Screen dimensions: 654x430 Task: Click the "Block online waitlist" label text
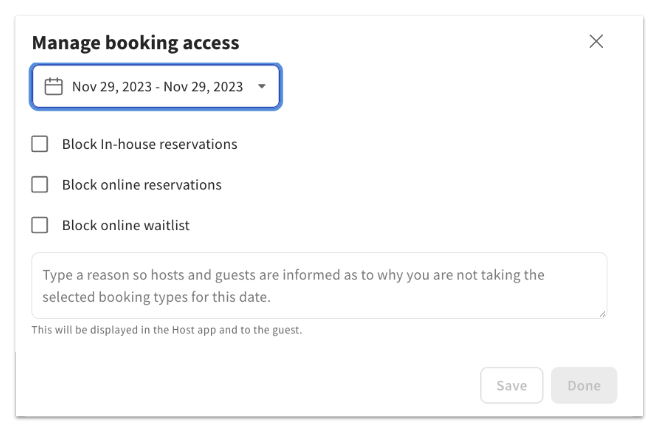point(125,225)
